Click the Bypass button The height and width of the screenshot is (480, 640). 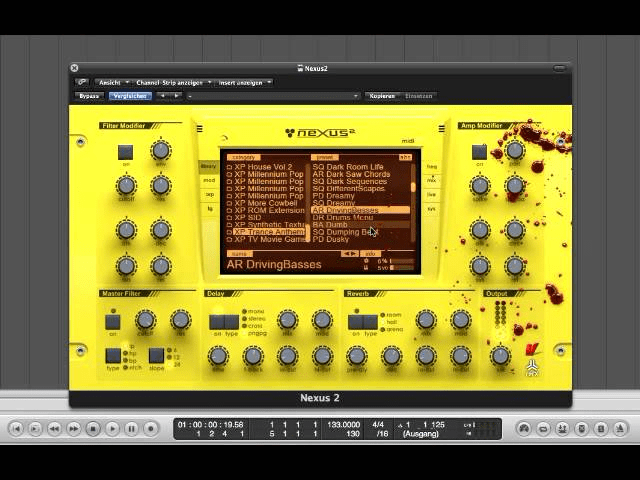coord(89,96)
